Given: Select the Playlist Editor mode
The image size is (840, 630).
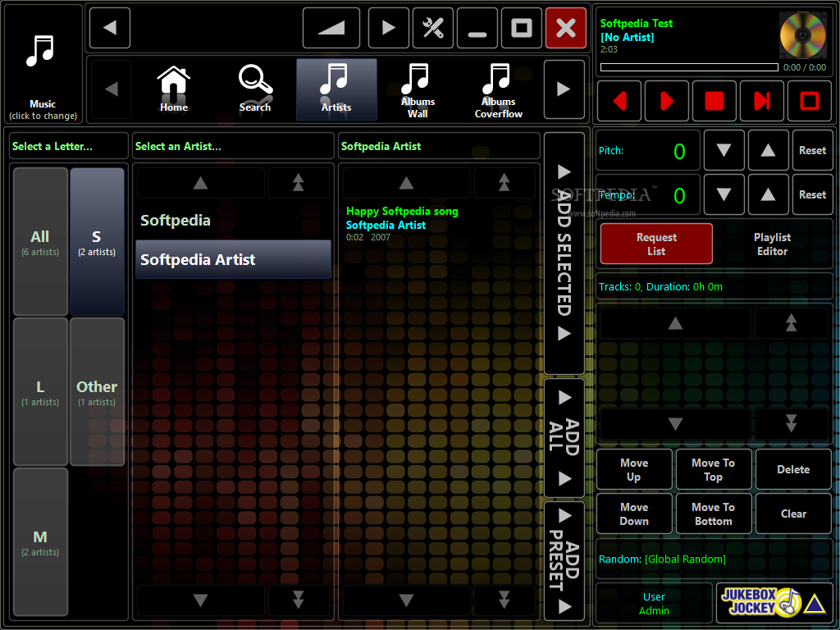Looking at the screenshot, I should [x=772, y=244].
